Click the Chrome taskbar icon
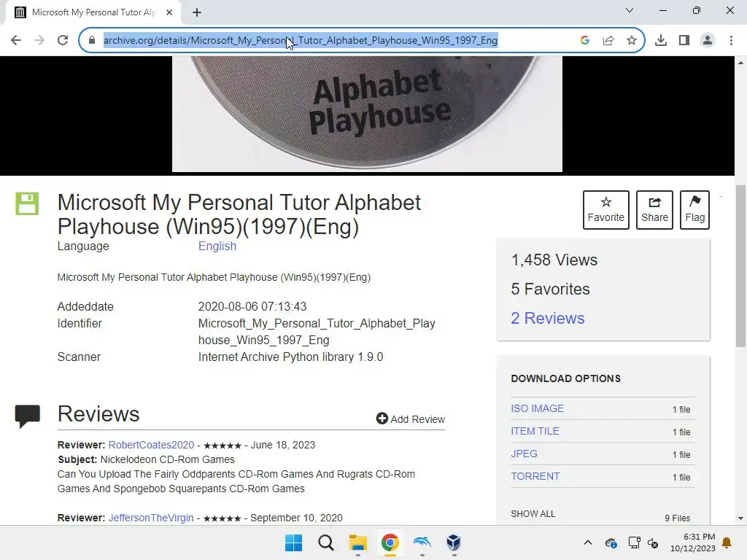Screen dimensions: 747x560 tap(390, 542)
